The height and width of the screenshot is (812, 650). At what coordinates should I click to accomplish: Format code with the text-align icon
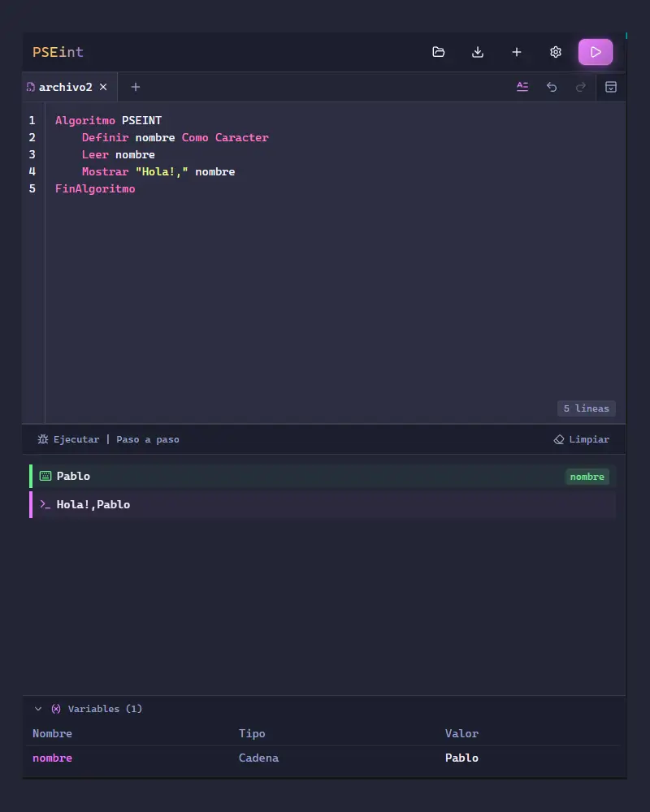click(x=522, y=87)
